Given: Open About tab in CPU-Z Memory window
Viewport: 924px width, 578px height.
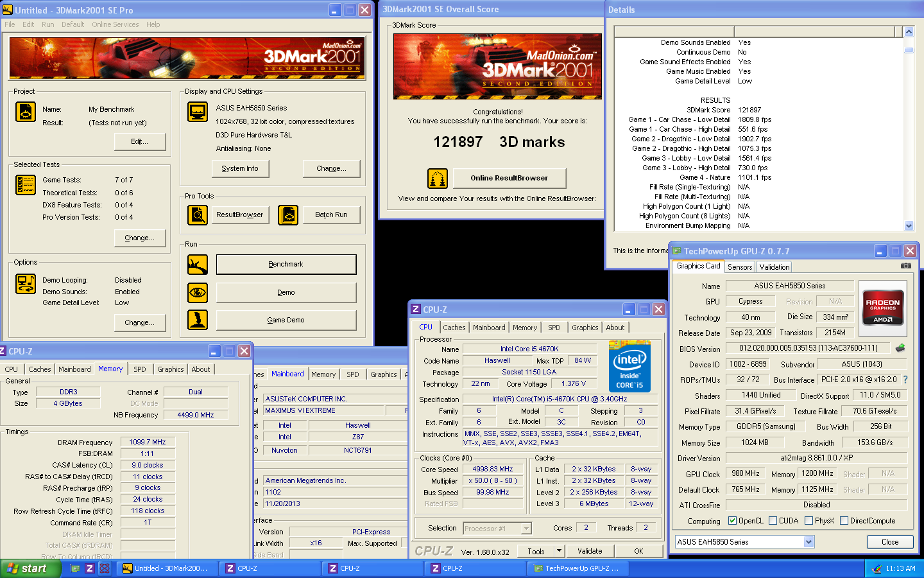Looking at the screenshot, I should (x=201, y=369).
